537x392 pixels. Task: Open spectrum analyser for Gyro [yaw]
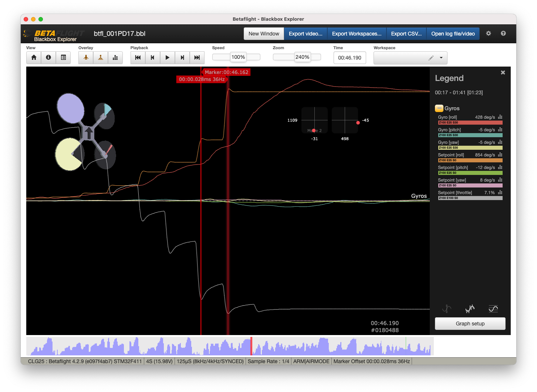[500, 142]
